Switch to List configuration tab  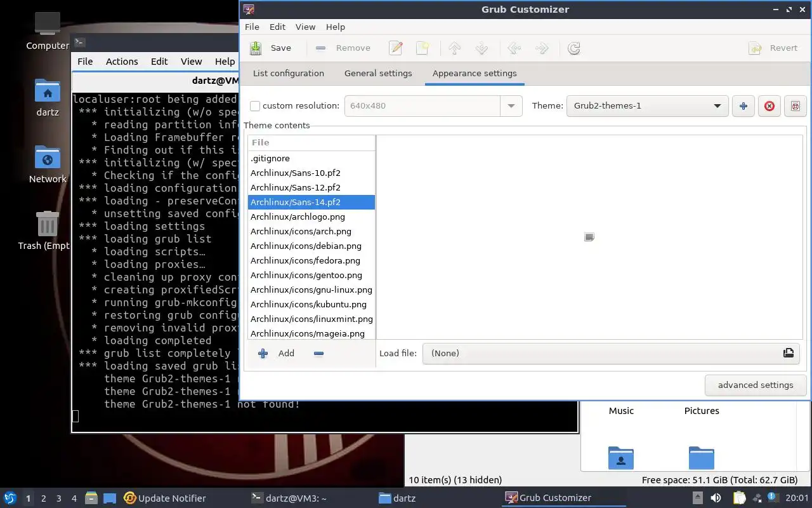pos(289,74)
